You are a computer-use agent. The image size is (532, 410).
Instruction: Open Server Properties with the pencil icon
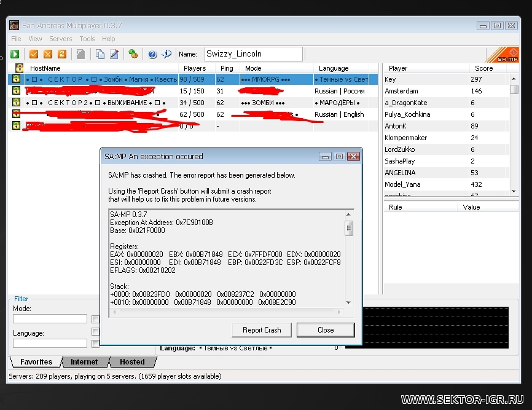114,54
